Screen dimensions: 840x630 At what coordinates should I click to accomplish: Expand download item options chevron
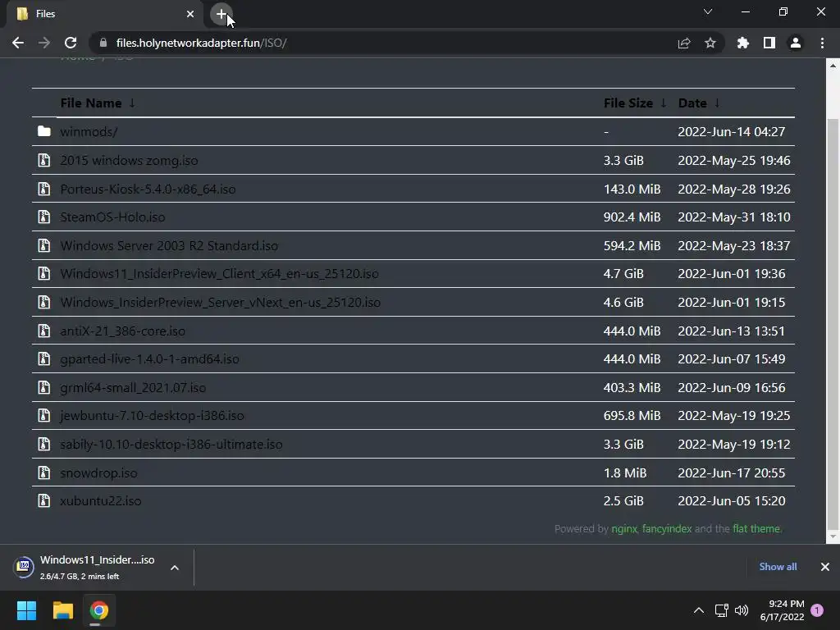175,568
